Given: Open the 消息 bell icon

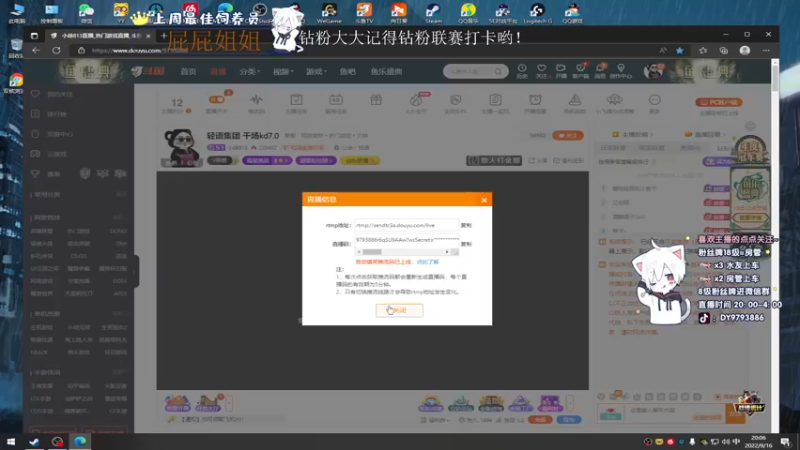Looking at the screenshot, I should [x=600, y=71].
